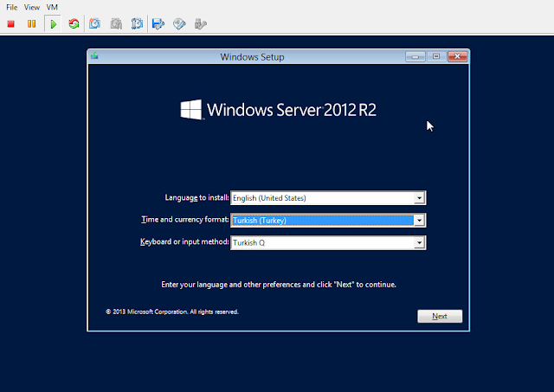Close the Windows Setup window
The width and height of the screenshot is (554, 392).
click(x=458, y=56)
